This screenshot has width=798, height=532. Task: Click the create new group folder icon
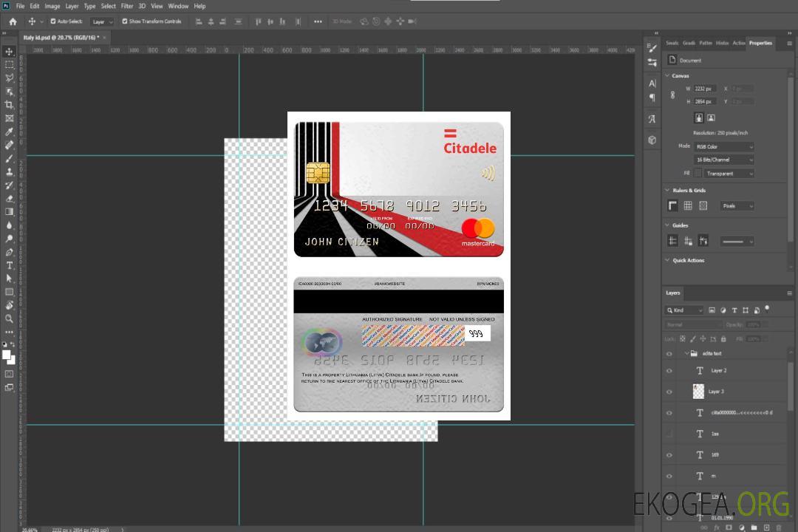[x=754, y=528]
